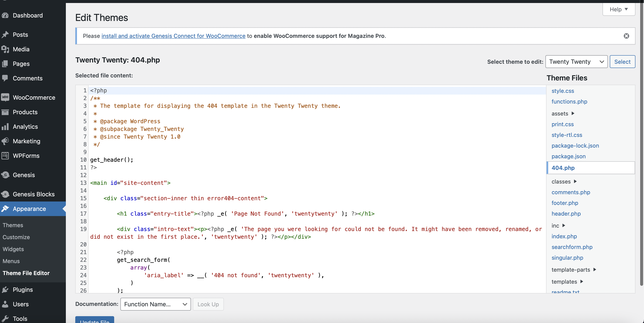Click the Analytics icon in sidebar
Viewport: 644px width, 323px height.
click(x=5, y=126)
